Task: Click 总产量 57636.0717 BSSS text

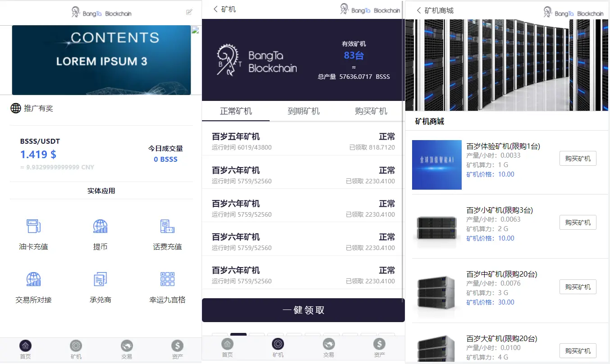Action: pos(354,77)
